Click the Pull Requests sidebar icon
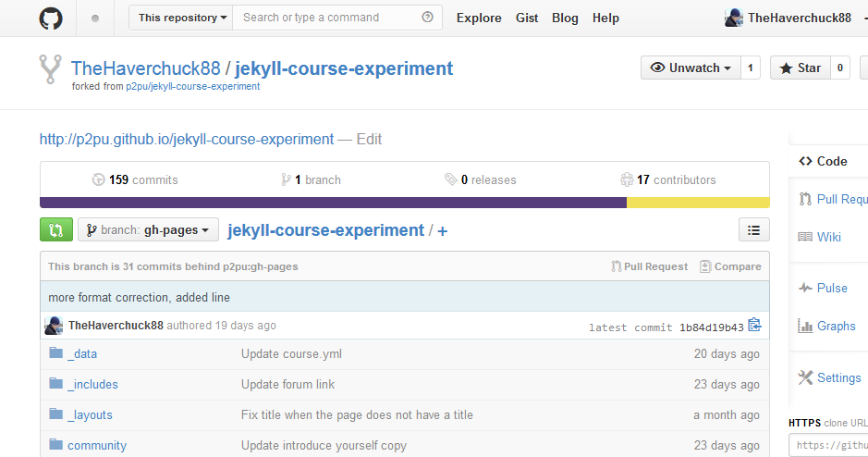The width and height of the screenshot is (868, 457). [805, 199]
